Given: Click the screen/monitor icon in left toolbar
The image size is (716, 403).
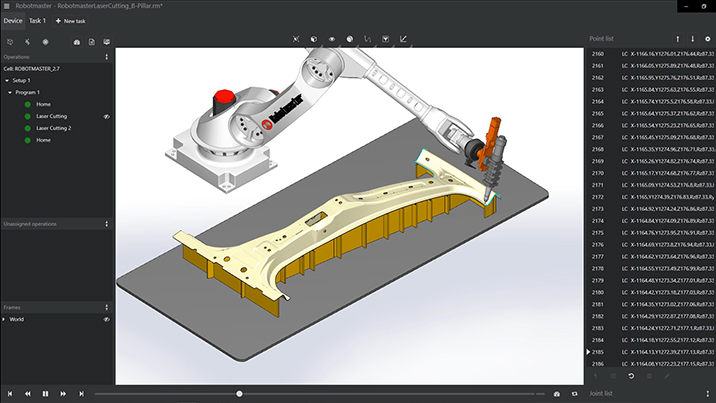Looking at the screenshot, I should tap(106, 42).
